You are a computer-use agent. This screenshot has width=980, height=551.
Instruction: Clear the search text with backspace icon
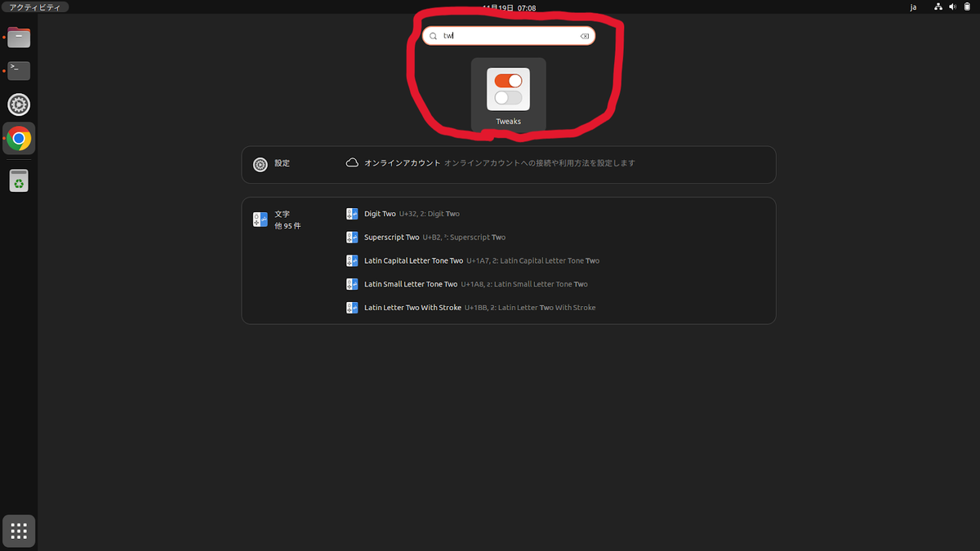(585, 36)
